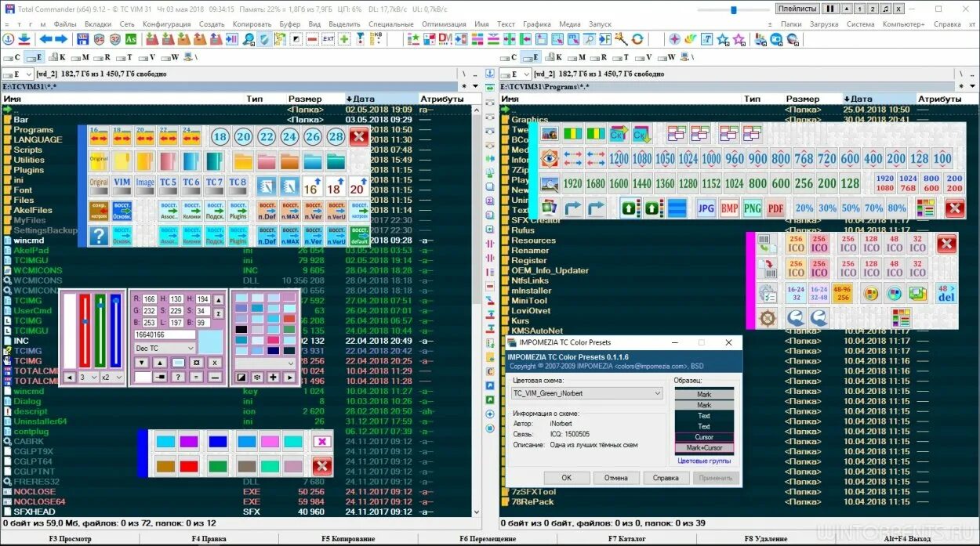Viewport: 980px width, 546px height.
Task: Adjust the blue channel slider
Action: [x=116, y=331]
